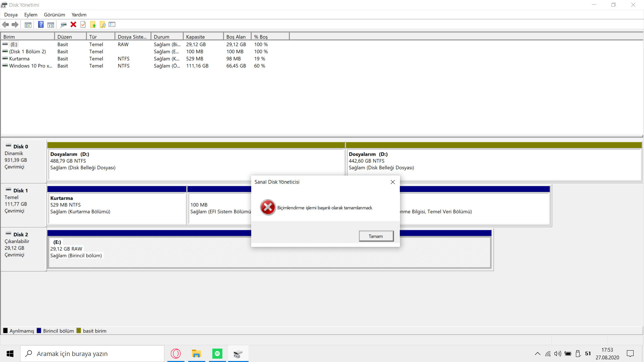
Task: Open the Görünüm menu
Action: point(54,15)
